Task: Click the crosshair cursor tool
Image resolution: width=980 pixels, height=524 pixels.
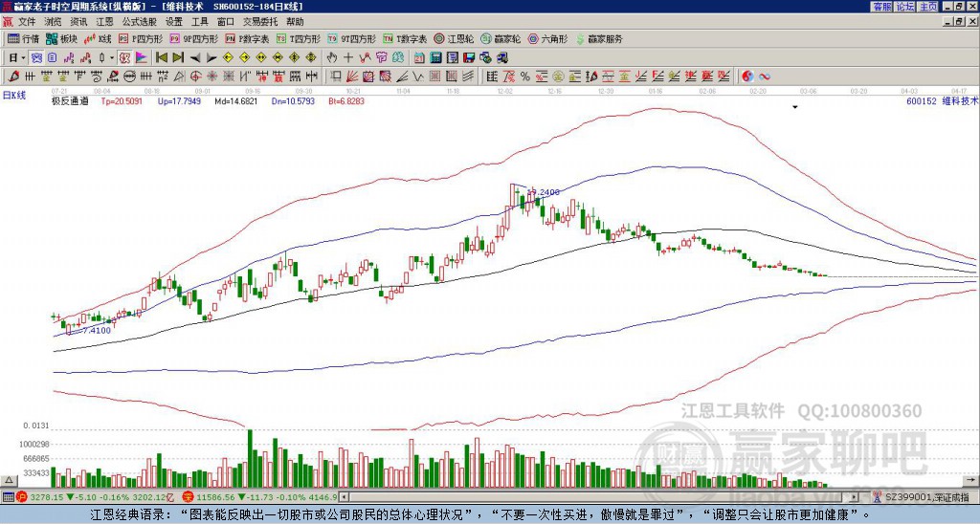Action: tap(348, 57)
